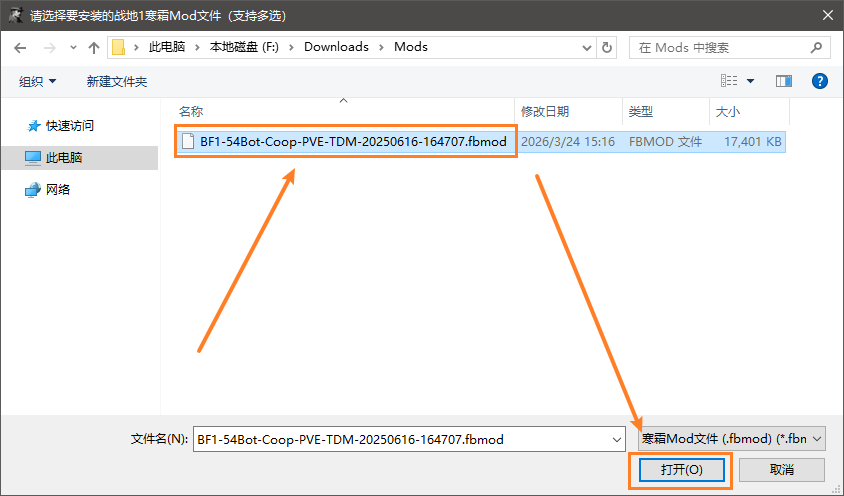Click 新建文件夹 in the toolbar
Screen dimensions: 844x496
pos(117,81)
